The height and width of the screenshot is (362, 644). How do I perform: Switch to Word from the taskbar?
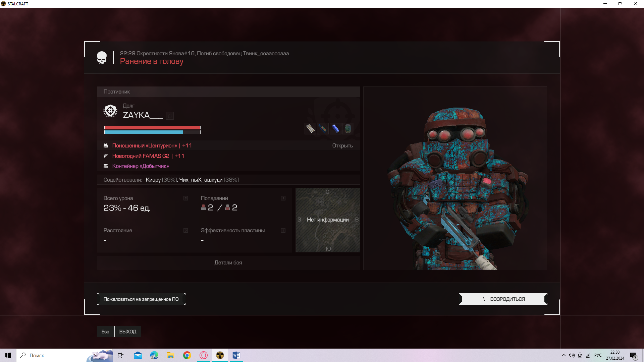pos(236,355)
